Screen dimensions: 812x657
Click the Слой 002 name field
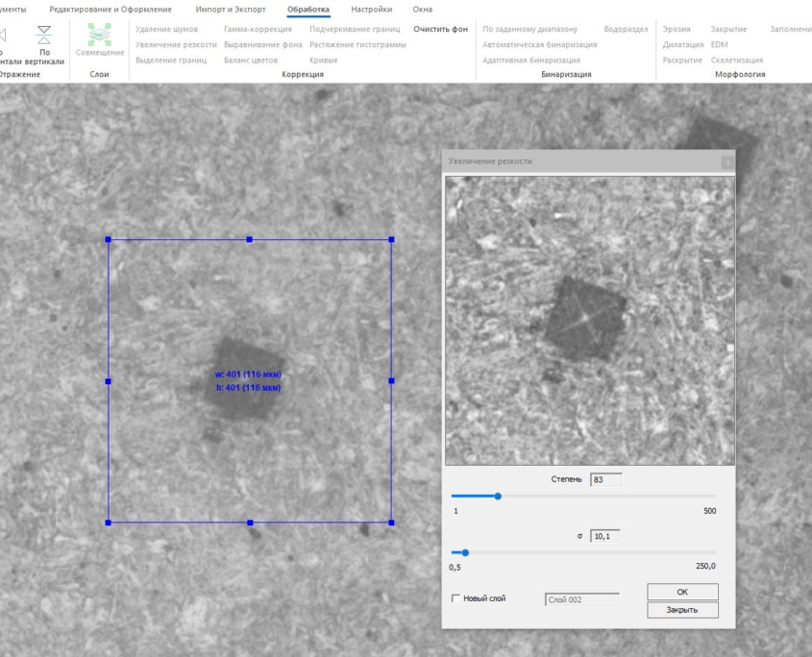582,599
